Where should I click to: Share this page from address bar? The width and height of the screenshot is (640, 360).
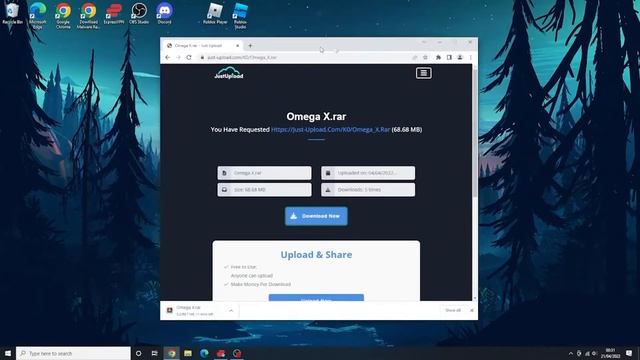[x=415, y=58]
